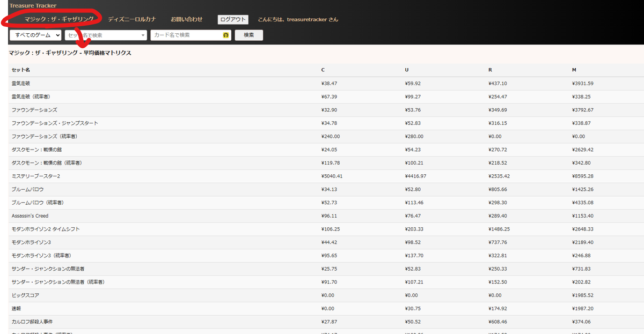This screenshot has width=644, height=334.
Task: Click the ¥203.33 uncommon price cell
Action: pos(414,229)
